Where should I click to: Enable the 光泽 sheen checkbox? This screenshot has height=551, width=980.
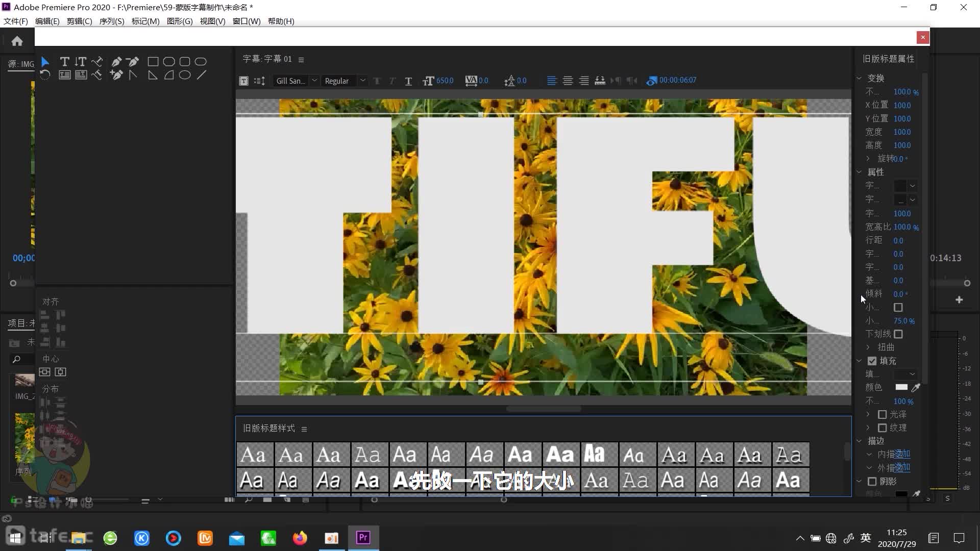pos(882,414)
